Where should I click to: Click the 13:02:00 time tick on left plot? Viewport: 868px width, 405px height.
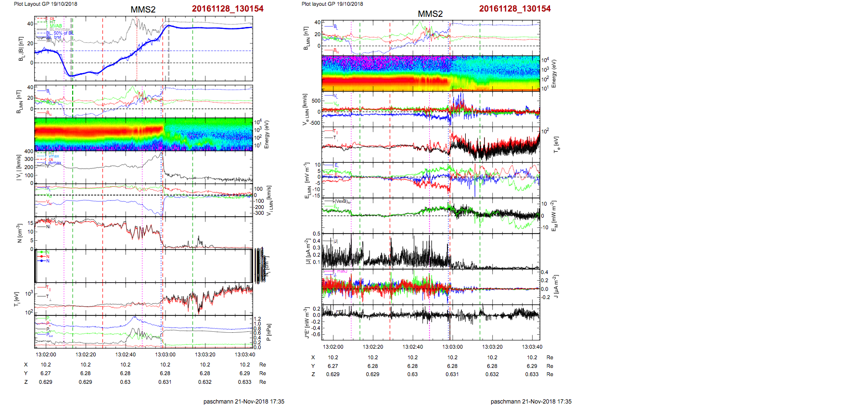46,354
